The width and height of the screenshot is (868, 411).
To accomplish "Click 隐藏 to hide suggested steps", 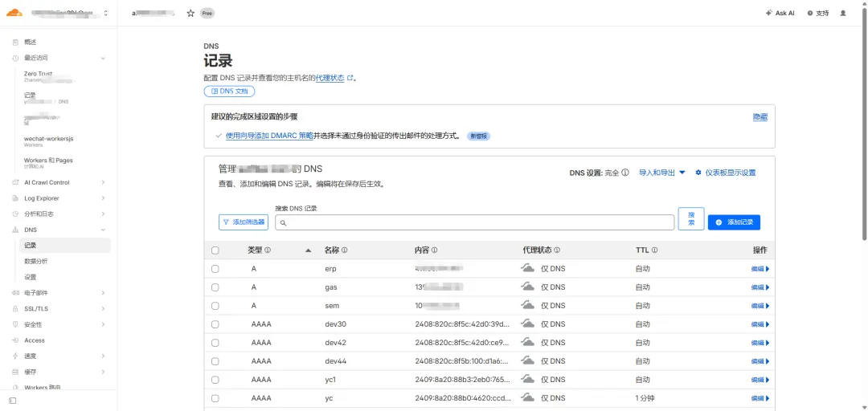I will (x=760, y=117).
